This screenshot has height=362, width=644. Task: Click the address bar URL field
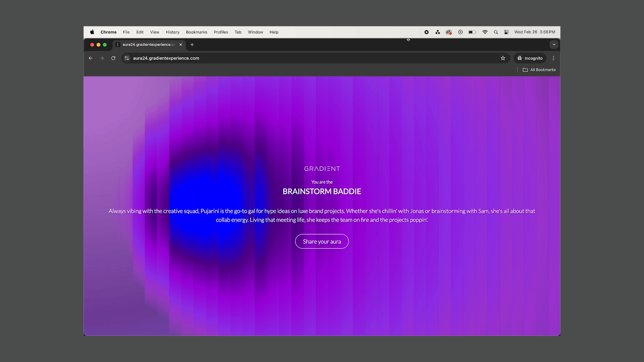tap(315, 58)
